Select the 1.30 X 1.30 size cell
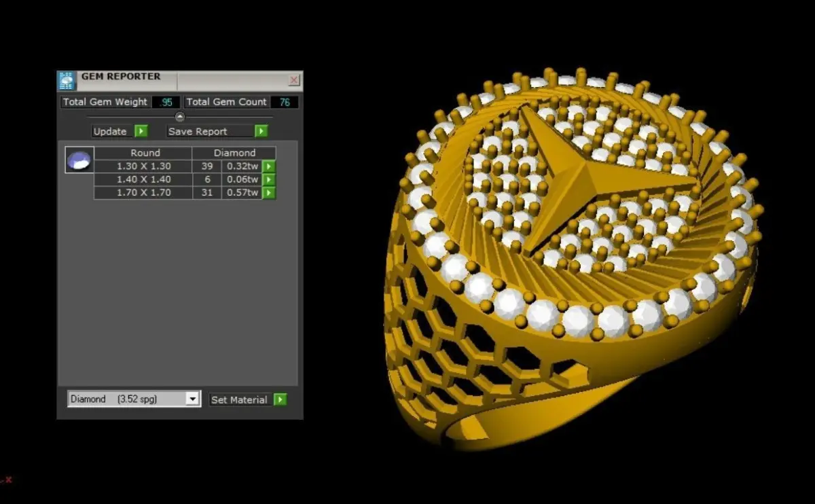The image size is (815, 504). point(143,166)
